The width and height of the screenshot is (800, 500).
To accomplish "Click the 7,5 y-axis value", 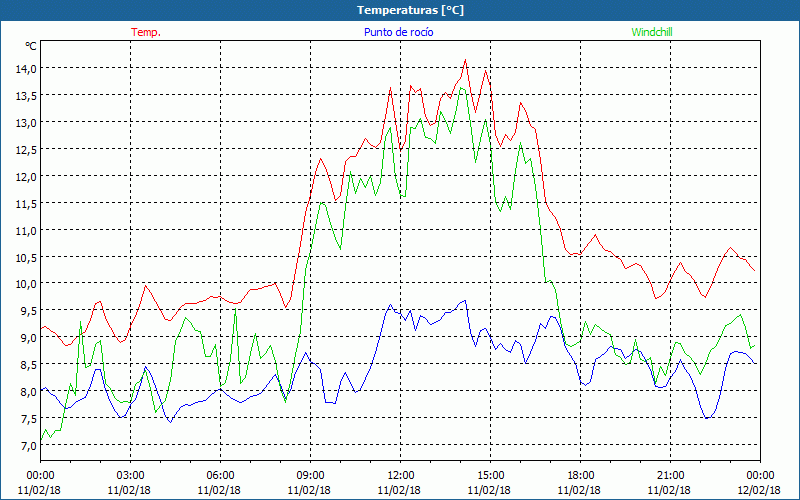I will [28, 419].
